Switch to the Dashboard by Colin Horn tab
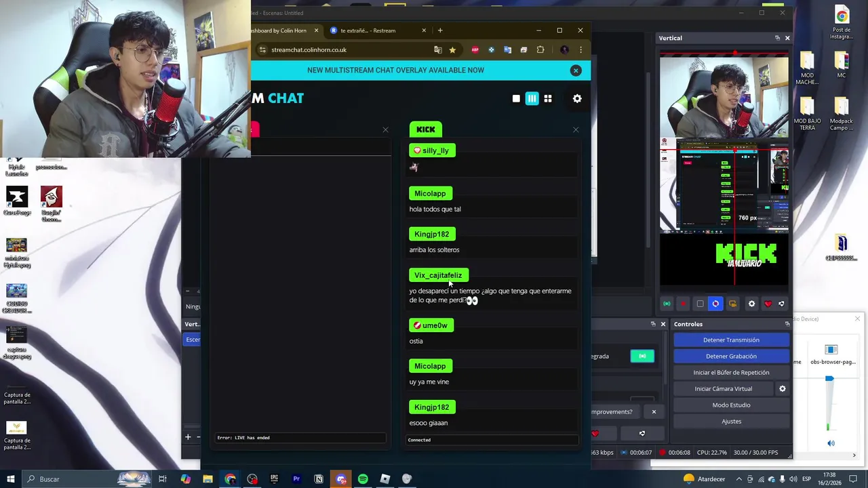This screenshot has height=488, width=868. pyautogui.click(x=283, y=30)
